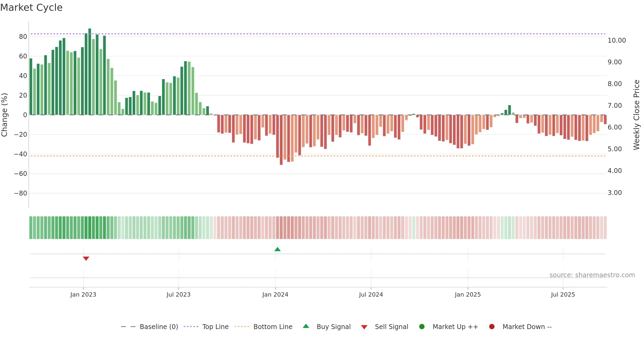Image resolution: width=644 pixels, height=362 pixels.
Task: Click the −80 tick on the Change axis
Action: coord(21,193)
